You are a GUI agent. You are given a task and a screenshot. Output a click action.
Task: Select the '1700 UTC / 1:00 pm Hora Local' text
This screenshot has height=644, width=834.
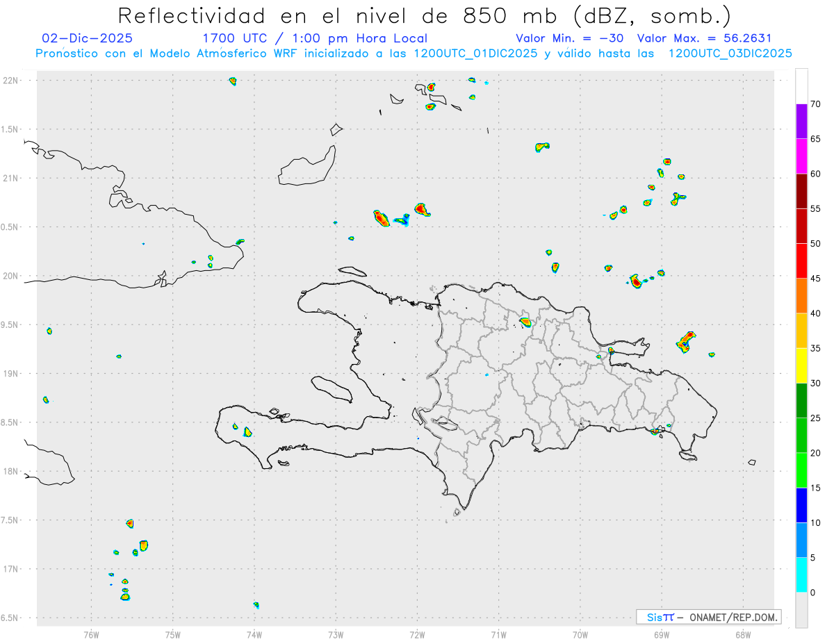pyautogui.click(x=315, y=38)
